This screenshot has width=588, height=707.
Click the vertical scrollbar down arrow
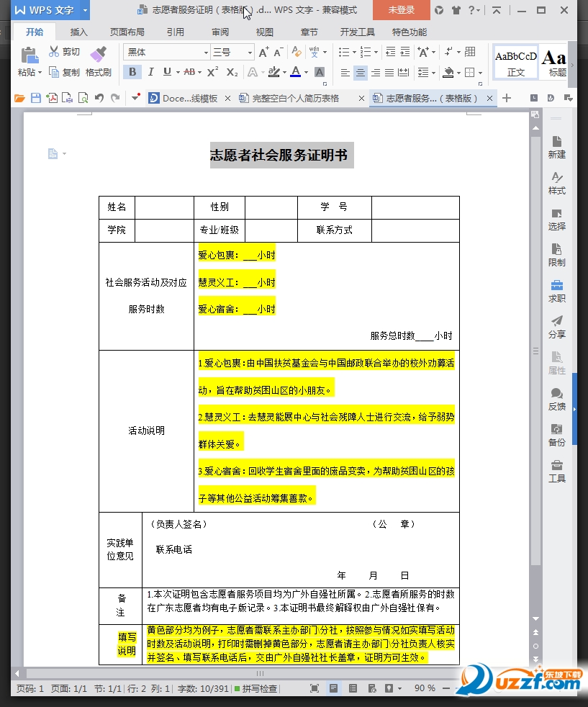(535, 619)
